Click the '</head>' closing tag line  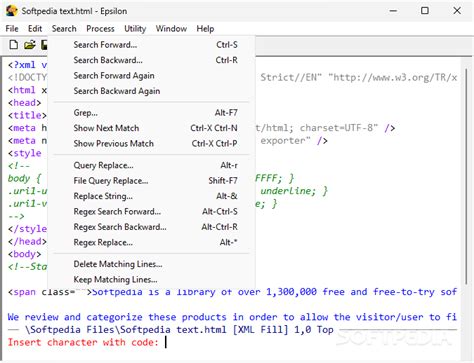pyautogui.click(x=27, y=241)
